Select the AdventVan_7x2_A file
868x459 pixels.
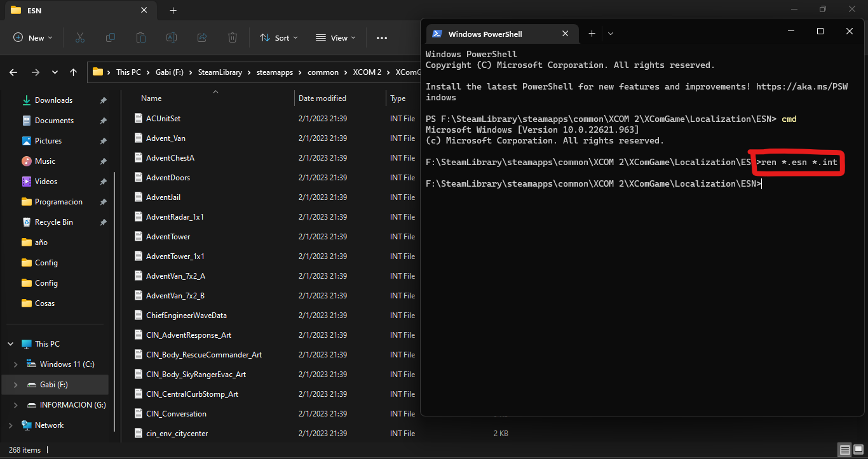[175, 276]
